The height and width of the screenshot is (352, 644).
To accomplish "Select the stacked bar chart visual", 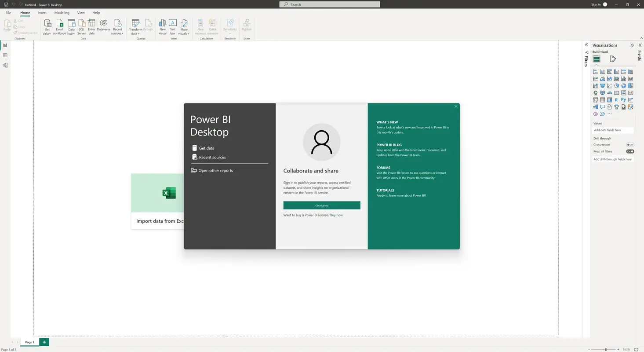I will 595,72.
